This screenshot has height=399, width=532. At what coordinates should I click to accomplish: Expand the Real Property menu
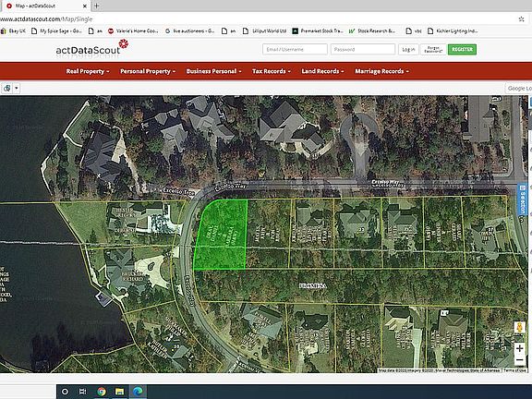pyautogui.click(x=88, y=71)
